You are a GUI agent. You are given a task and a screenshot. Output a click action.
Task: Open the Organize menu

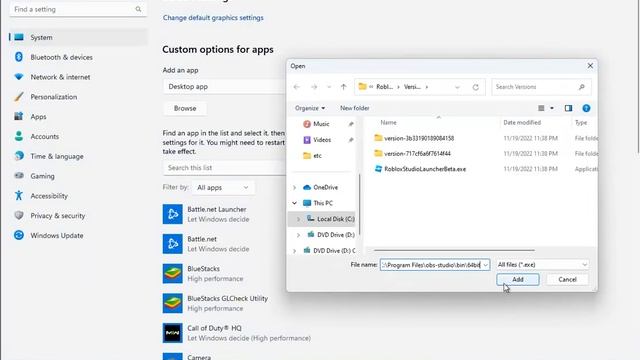point(310,108)
